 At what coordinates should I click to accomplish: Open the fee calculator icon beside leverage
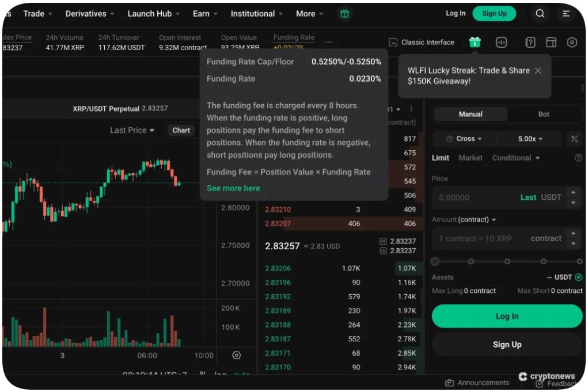point(574,139)
